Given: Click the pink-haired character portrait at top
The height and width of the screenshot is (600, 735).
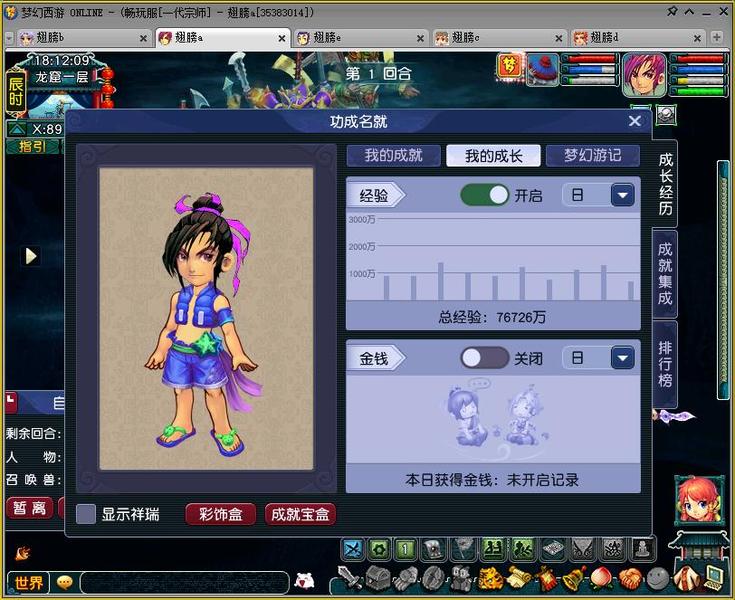Looking at the screenshot, I should [644, 75].
